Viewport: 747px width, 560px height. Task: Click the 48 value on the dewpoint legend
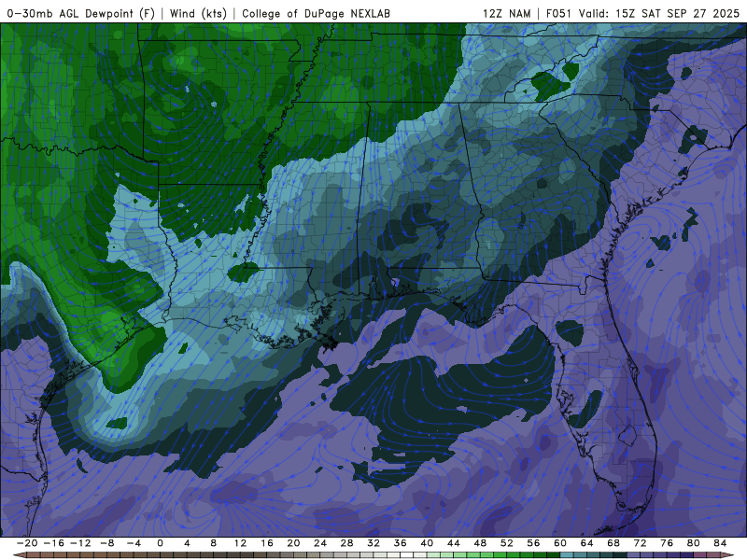[x=480, y=543]
